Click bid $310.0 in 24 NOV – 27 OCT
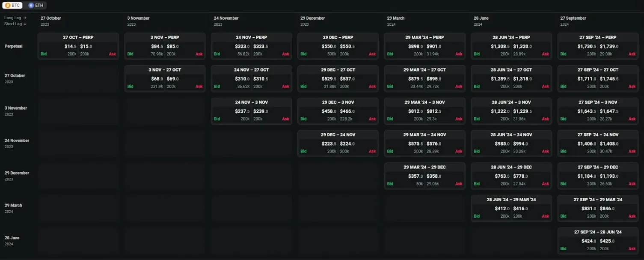Screen dimensions: 644x260 tap(242, 79)
